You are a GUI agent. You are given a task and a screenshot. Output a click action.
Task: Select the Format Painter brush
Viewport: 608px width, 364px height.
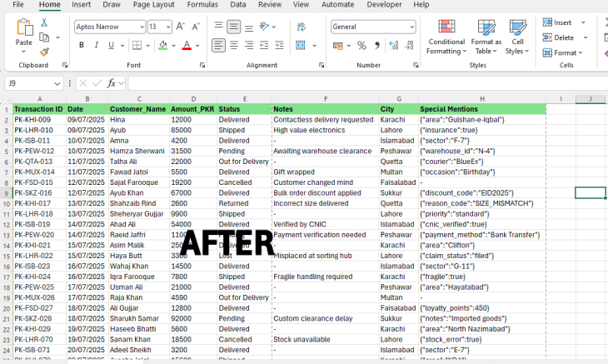click(44, 51)
